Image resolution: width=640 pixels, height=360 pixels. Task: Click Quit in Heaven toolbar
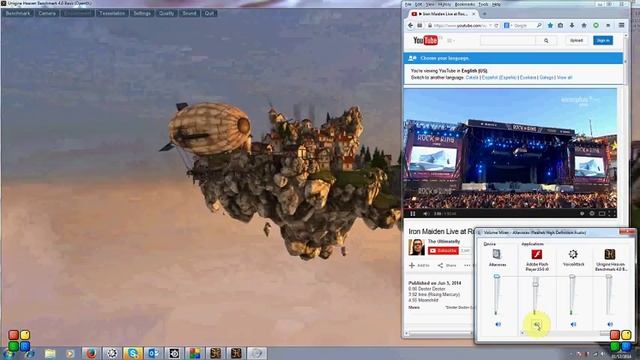(x=209, y=13)
